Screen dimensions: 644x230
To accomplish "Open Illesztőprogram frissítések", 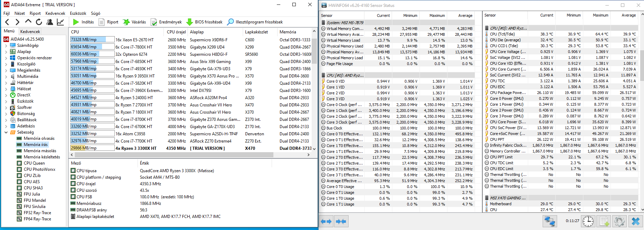I will [x=255, y=22].
